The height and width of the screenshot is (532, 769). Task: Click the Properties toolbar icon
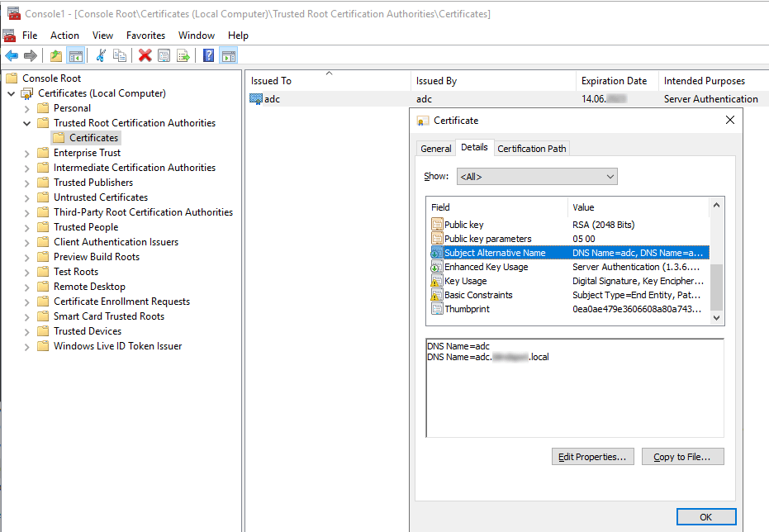pyautogui.click(x=164, y=56)
